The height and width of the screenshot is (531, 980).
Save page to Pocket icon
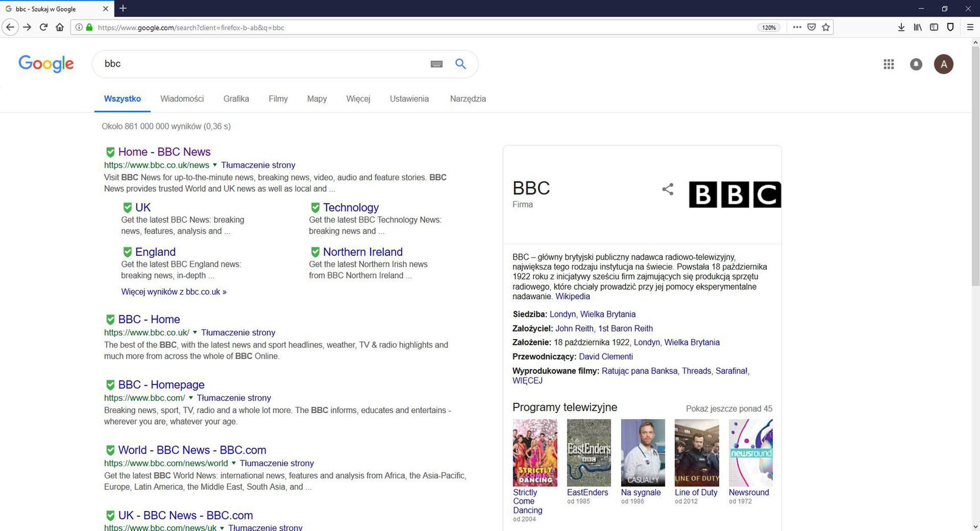click(x=811, y=27)
